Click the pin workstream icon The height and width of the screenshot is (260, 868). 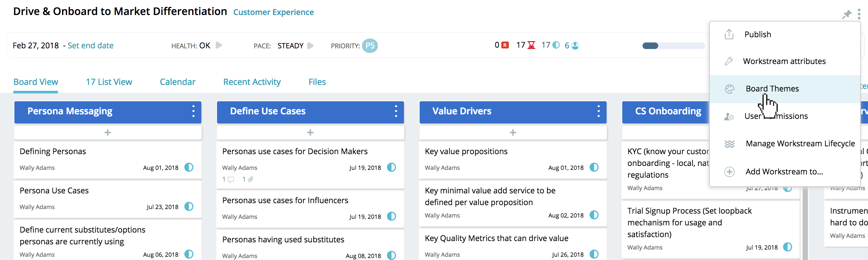846,14
